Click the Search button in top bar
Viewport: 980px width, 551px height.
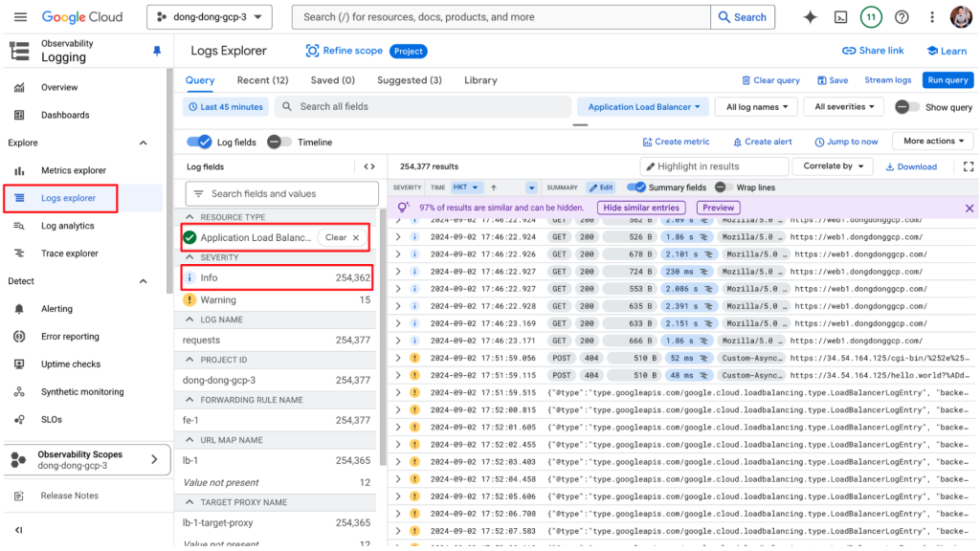point(743,17)
